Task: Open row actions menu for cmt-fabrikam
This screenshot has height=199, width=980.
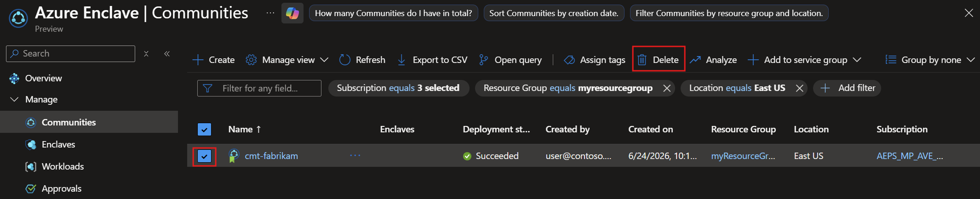Action: [x=355, y=156]
